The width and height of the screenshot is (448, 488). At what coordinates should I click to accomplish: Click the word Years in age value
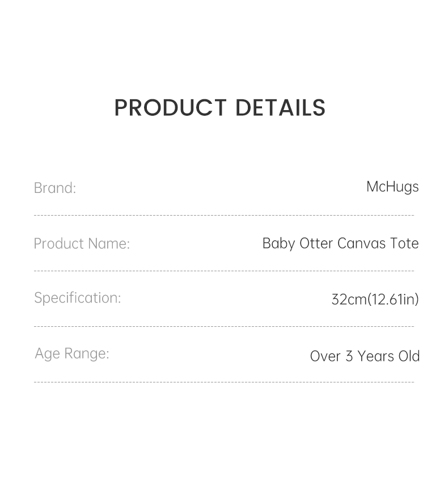tap(376, 356)
